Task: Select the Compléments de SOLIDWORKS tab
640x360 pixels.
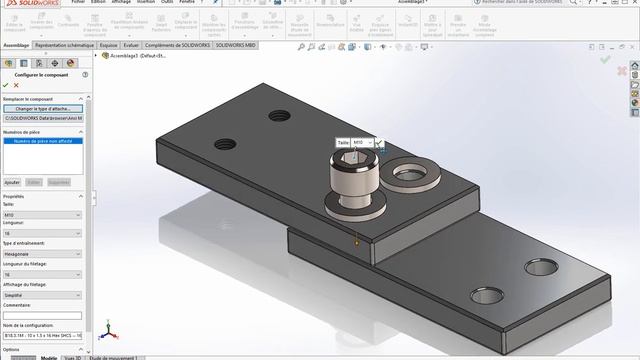Action: tap(177, 45)
